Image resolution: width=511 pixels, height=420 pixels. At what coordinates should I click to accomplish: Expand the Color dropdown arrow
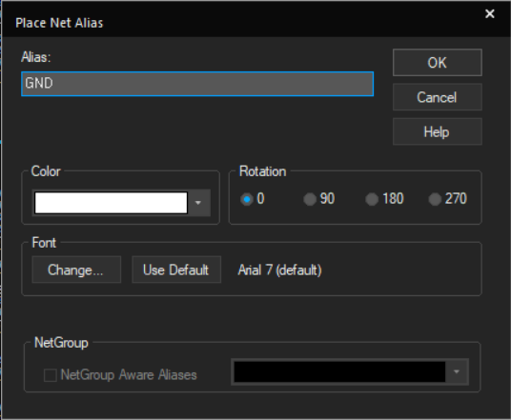pos(197,203)
